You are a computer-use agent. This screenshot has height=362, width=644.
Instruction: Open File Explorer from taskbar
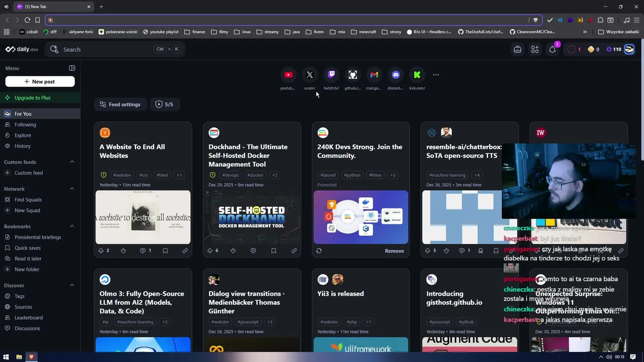coord(19,357)
